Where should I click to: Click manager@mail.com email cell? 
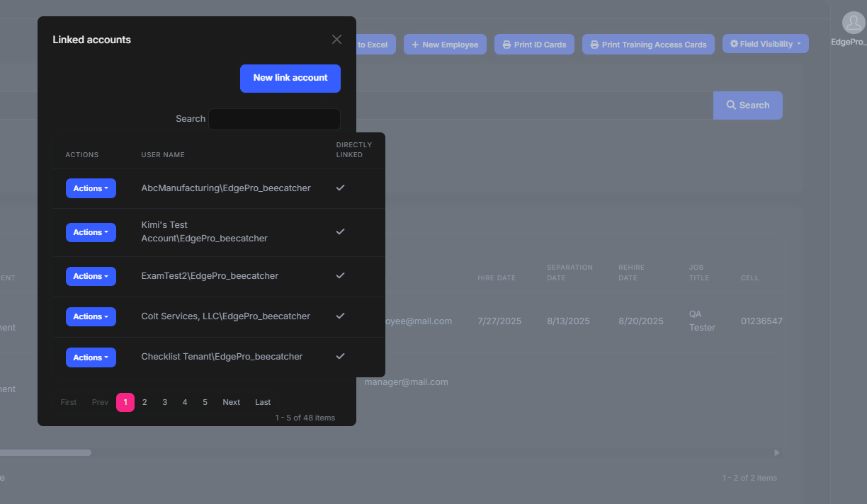click(406, 382)
